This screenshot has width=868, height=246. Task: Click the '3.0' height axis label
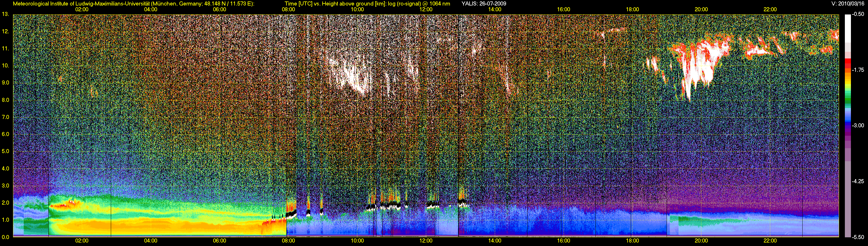(5, 186)
